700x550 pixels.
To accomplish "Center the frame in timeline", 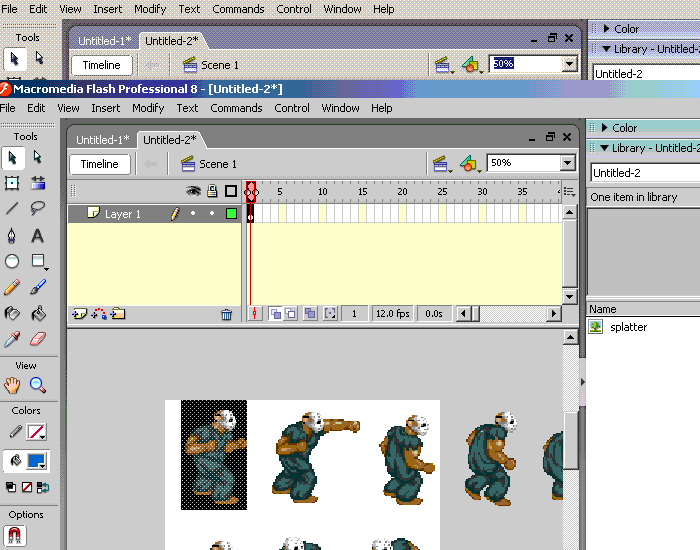I will (254, 314).
